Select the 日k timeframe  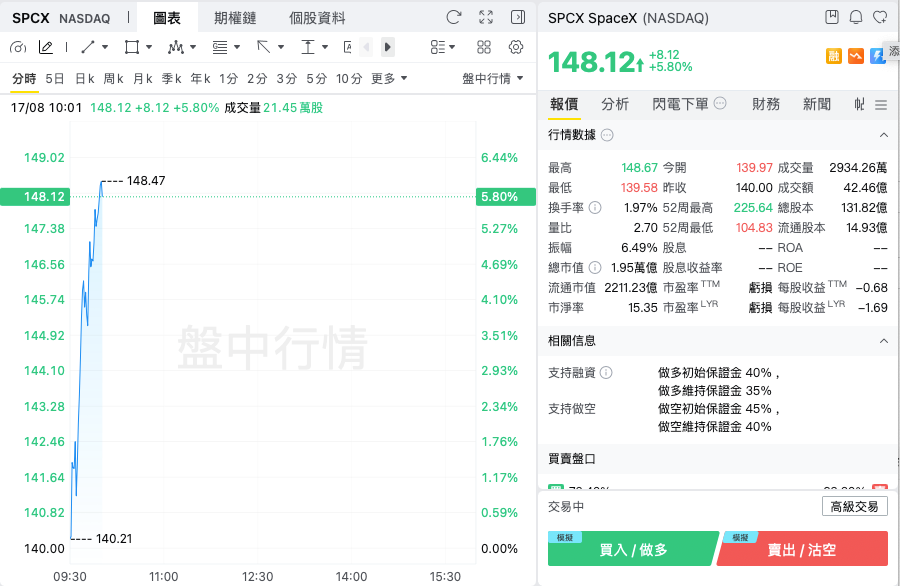(84, 78)
